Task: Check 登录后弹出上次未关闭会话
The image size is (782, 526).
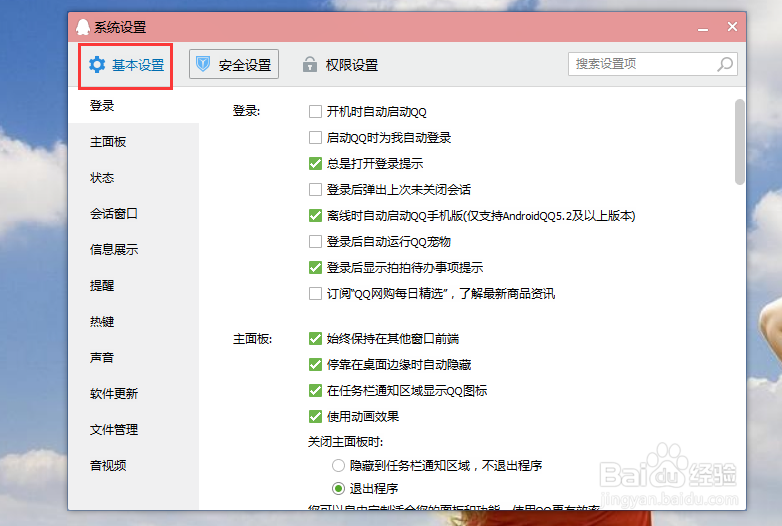Action: [315, 189]
